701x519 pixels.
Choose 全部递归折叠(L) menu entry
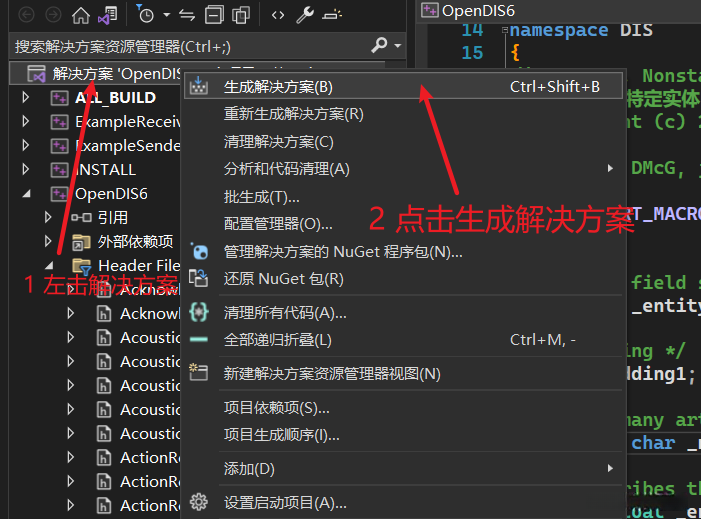click(403, 340)
